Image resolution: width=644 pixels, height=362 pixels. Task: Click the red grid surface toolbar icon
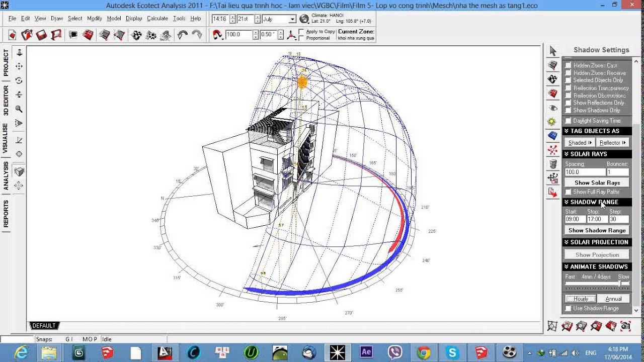pyautogui.click(x=88, y=35)
